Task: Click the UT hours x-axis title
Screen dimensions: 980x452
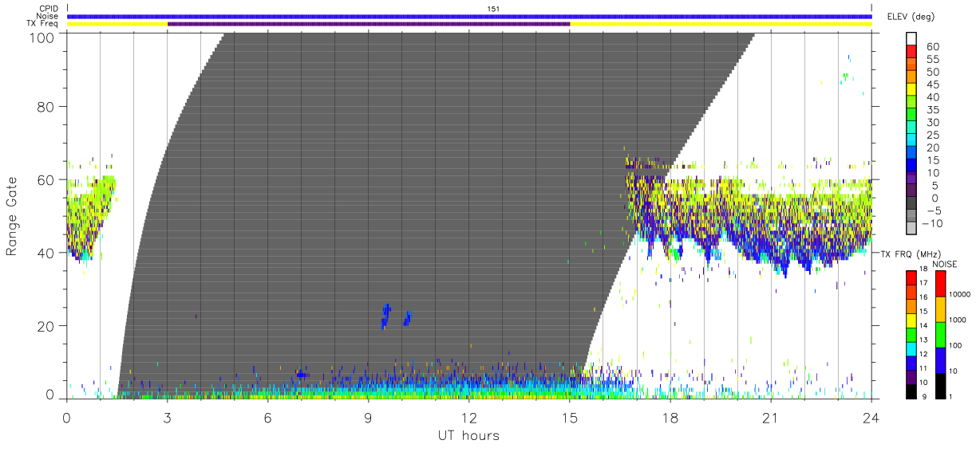Action: pos(468,436)
